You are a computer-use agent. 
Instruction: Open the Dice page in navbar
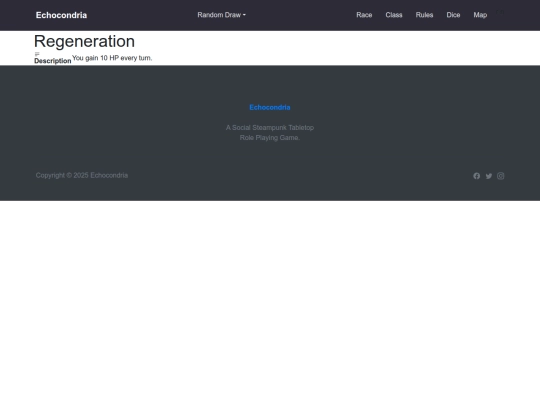click(453, 15)
